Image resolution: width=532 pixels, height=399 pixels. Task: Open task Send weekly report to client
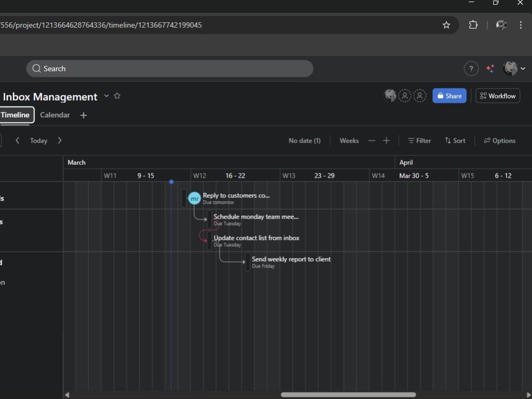coord(291,259)
